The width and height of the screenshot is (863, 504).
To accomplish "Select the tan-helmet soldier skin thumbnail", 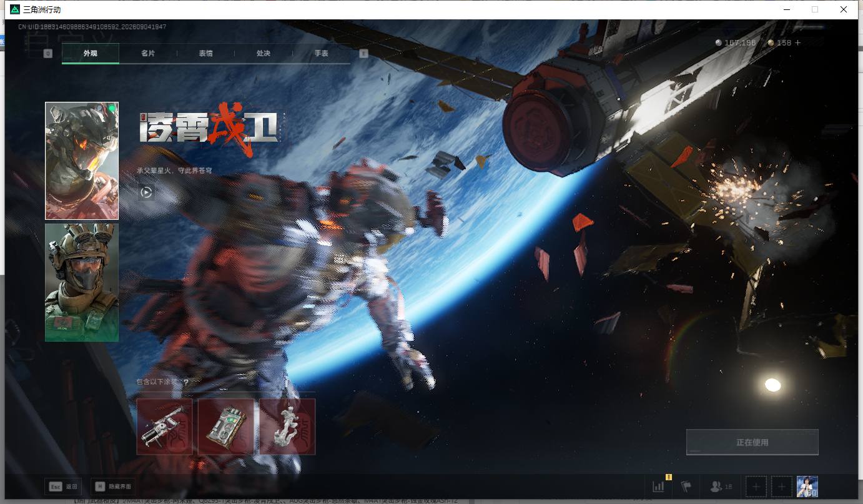I will (82, 282).
